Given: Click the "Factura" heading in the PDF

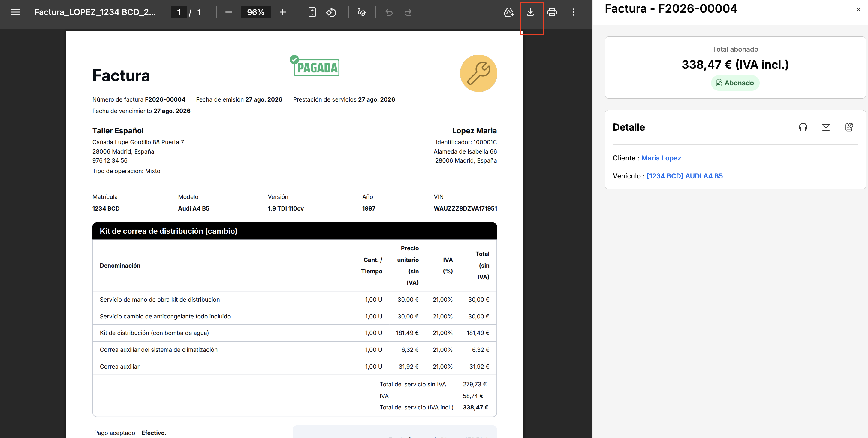Looking at the screenshot, I should click(121, 75).
